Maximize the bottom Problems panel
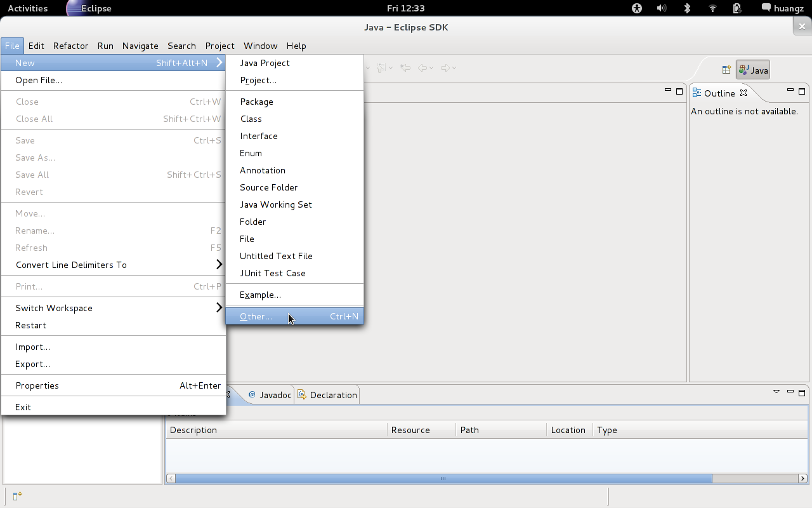The width and height of the screenshot is (812, 508). (x=802, y=392)
